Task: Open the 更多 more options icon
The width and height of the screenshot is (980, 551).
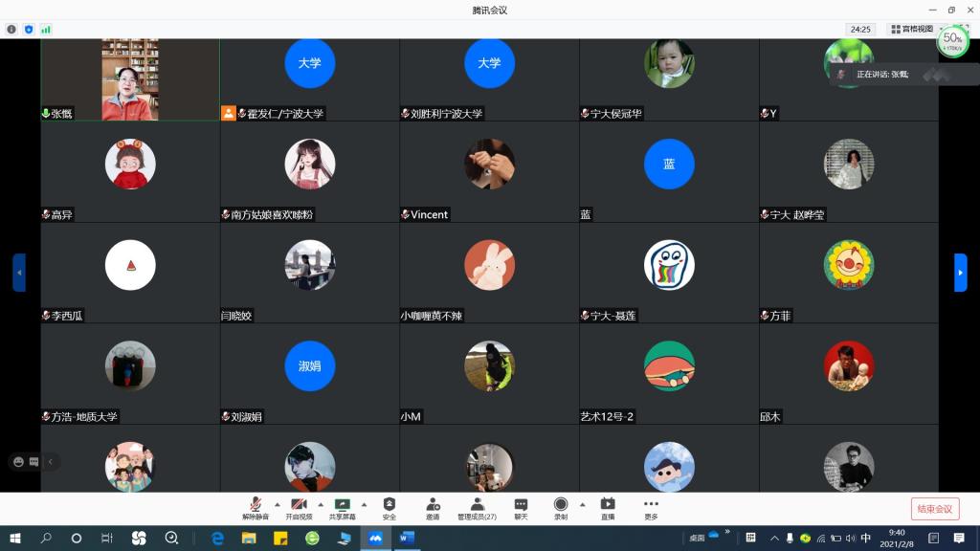Action: point(651,507)
